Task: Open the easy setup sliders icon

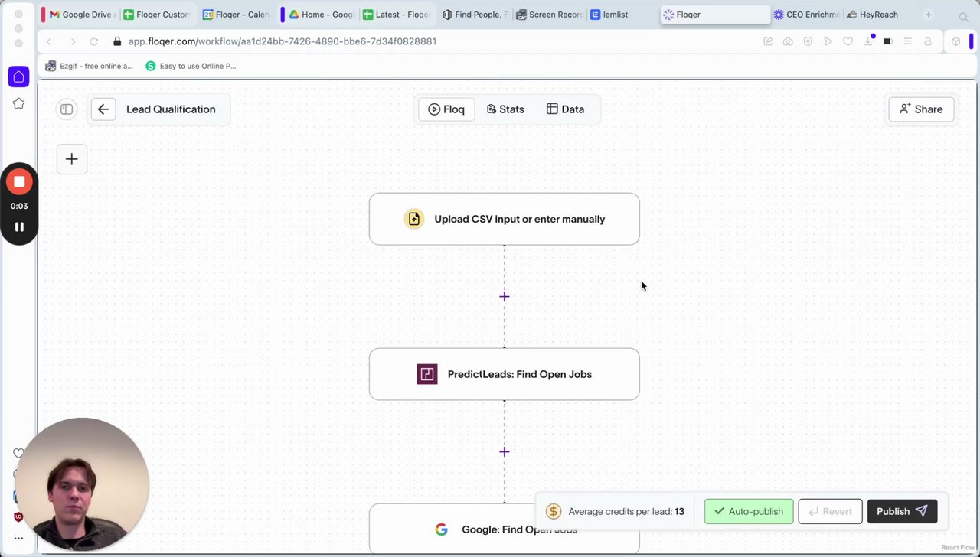Action: (x=907, y=41)
